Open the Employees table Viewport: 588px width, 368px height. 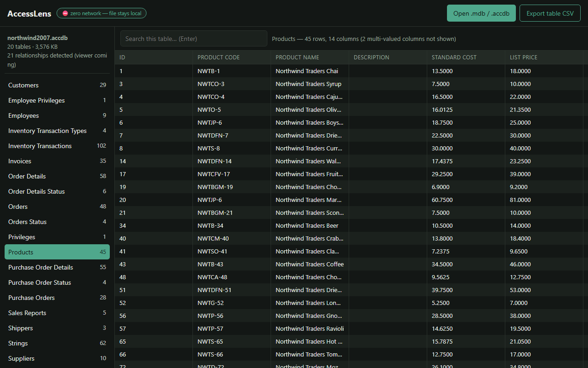click(57, 115)
